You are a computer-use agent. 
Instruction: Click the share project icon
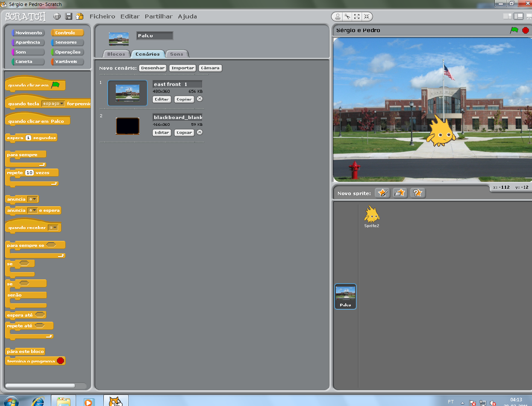pyautogui.click(x=79, y=16)
